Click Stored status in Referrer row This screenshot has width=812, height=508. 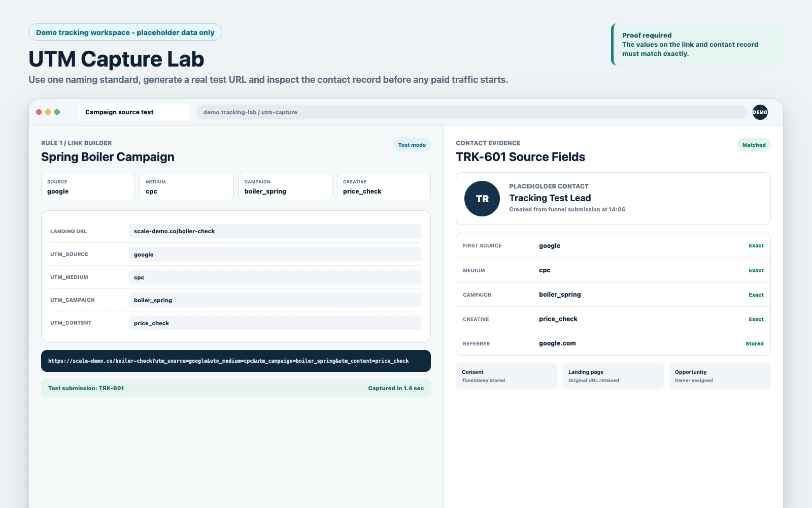point(755,343)
